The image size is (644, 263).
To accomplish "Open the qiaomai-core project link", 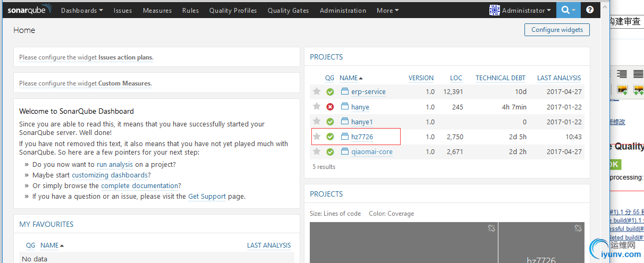I will pos(372,152).
